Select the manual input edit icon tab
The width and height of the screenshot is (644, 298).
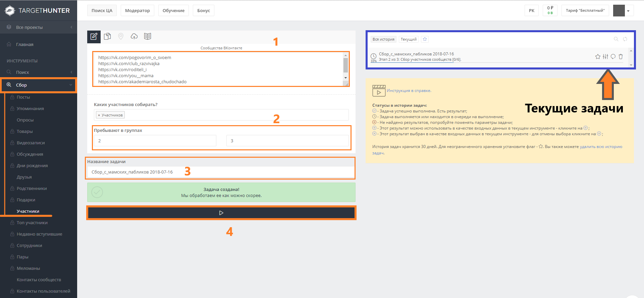pyautogui.click(x=94, y=37)
